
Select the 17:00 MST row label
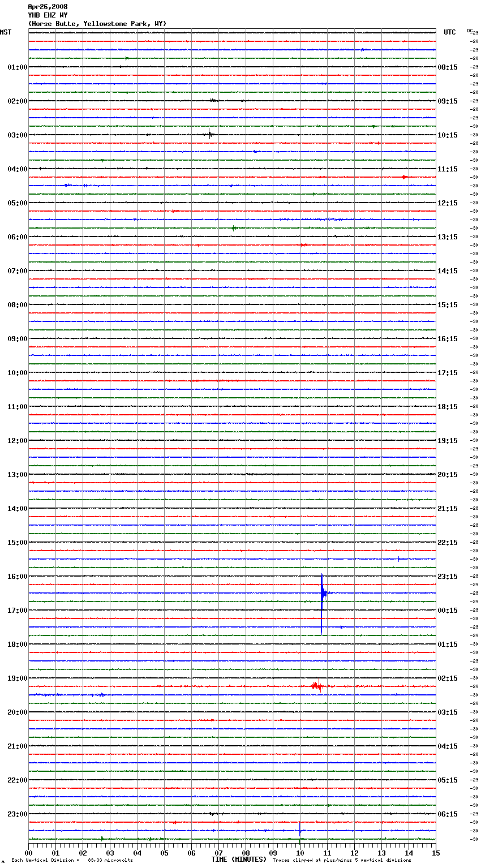tap(18, 611)
